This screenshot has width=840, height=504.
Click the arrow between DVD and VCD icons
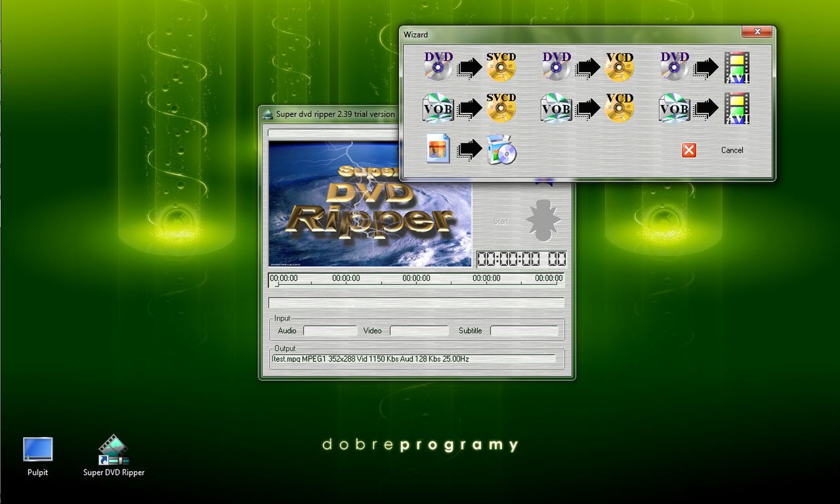588,68
